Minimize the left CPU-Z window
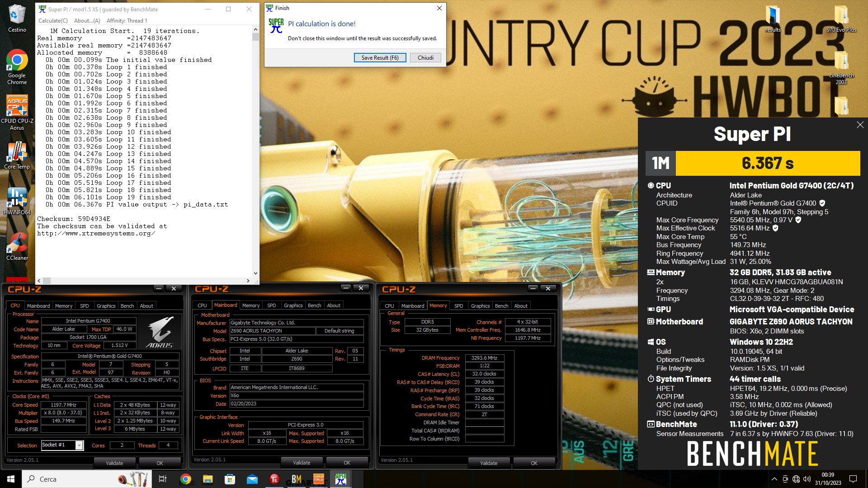This screenshot has width=868, height=488. [159, 288]
